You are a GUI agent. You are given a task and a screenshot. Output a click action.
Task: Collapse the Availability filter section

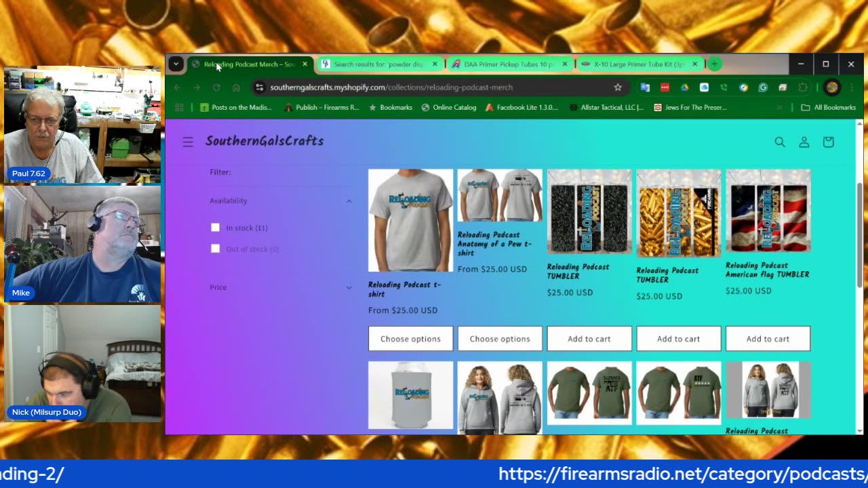(281, 201)
